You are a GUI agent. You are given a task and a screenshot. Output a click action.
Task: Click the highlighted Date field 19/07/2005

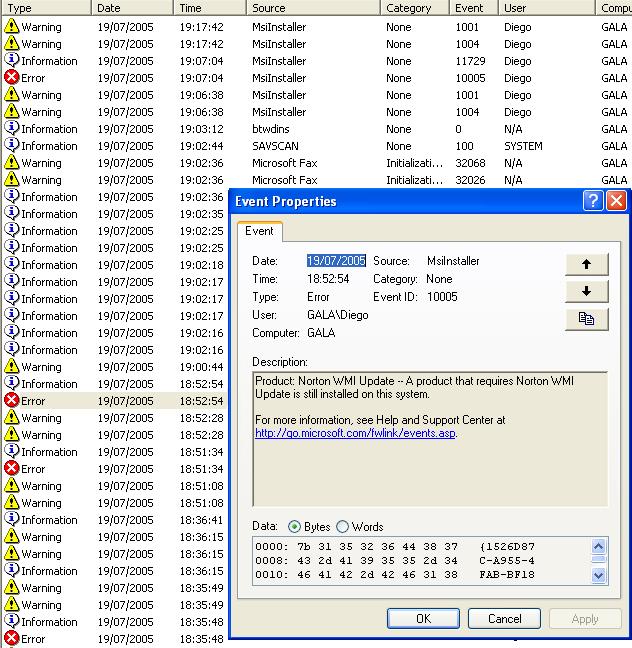(x=336, y=261)
